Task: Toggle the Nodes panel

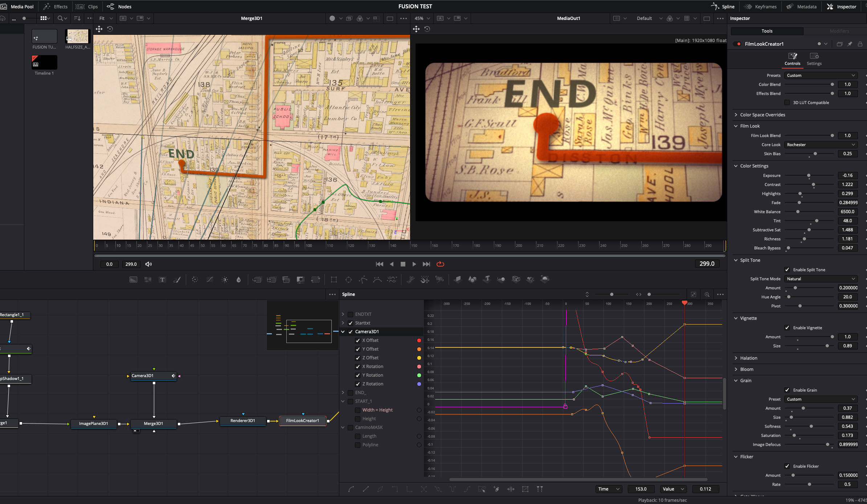Action: pos(119,7)
